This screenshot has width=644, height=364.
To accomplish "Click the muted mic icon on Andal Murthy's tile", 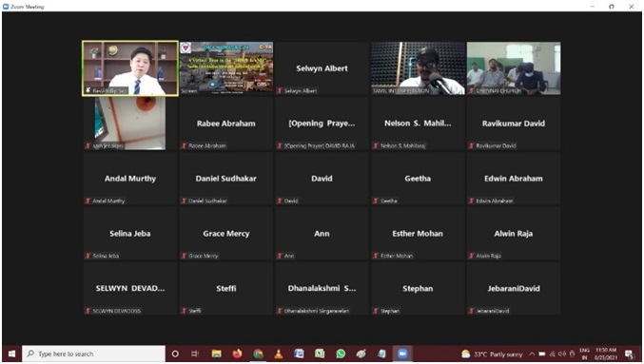I will [x=88, y=201].
